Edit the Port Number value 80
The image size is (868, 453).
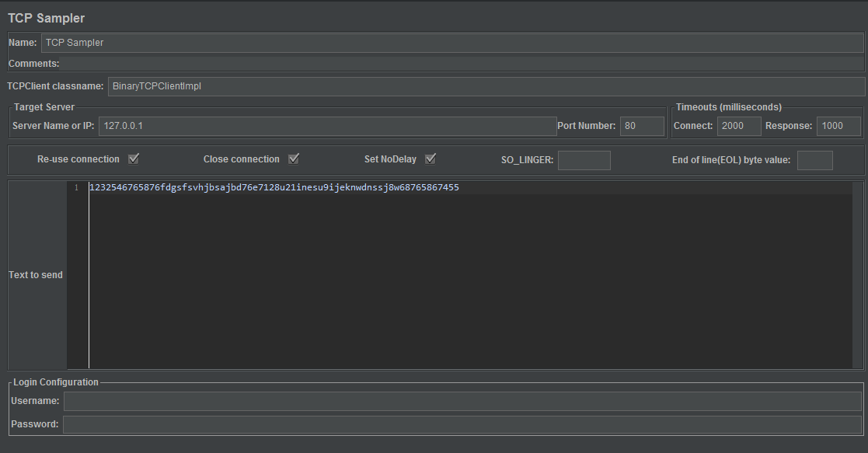642,126
